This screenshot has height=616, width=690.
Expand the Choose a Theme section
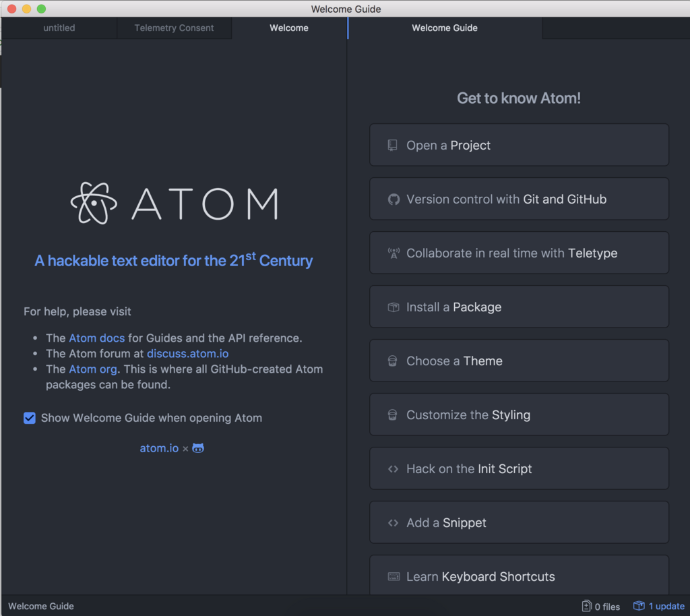[519, 361]
